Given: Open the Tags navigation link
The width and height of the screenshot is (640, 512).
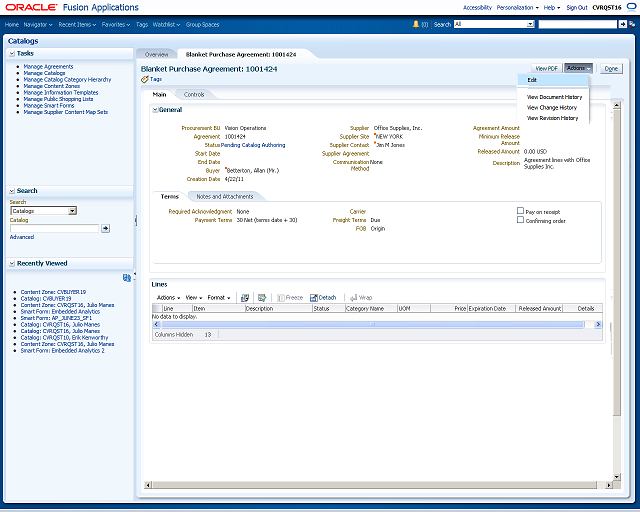Looking at the screenshot, I should tap(142, 24).
